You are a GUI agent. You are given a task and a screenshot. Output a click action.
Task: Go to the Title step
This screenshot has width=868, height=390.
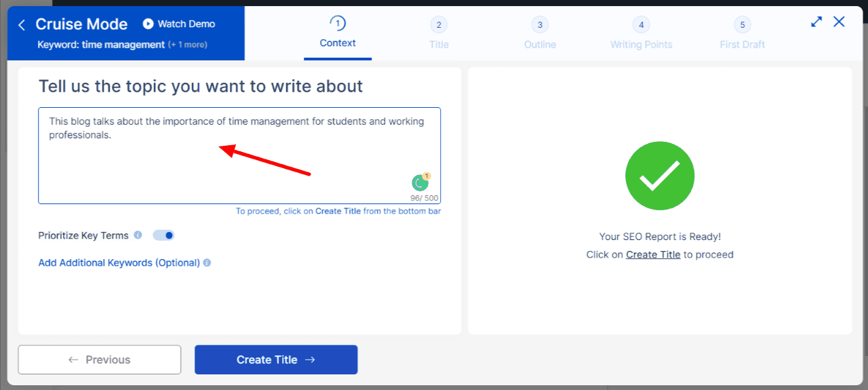pyautogui.click(x=439, y=34)
